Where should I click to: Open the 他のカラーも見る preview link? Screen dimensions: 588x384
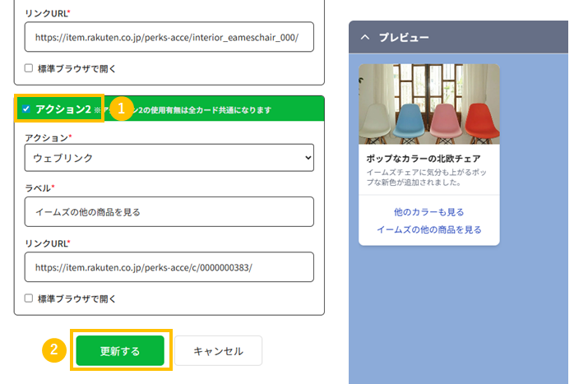(428, 212)
